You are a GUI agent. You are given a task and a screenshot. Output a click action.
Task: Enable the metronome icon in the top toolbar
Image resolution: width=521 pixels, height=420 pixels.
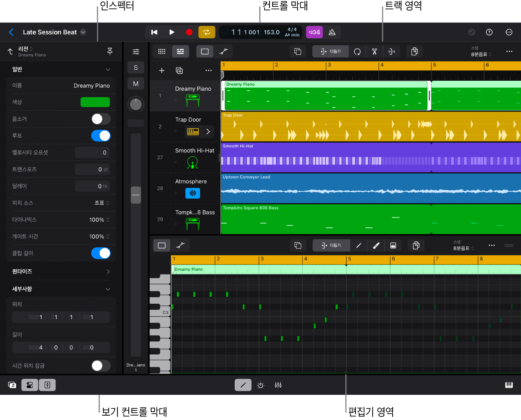(x=332, y=32)
